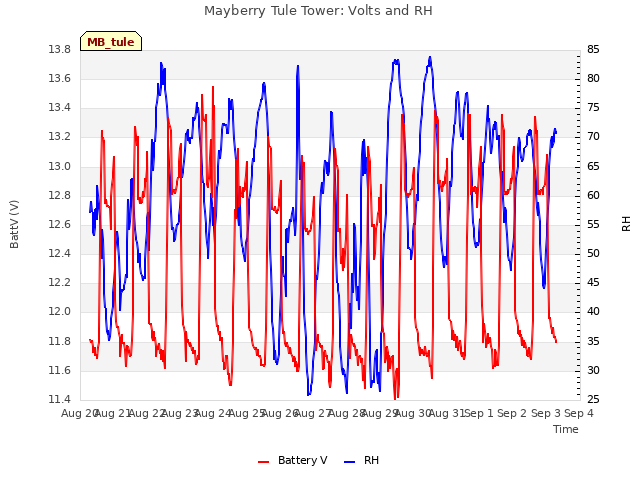The height and width of the screenshot is (480, 640).
Task: Click the 'Aug 30' date label
Action: tap(413, 413)
